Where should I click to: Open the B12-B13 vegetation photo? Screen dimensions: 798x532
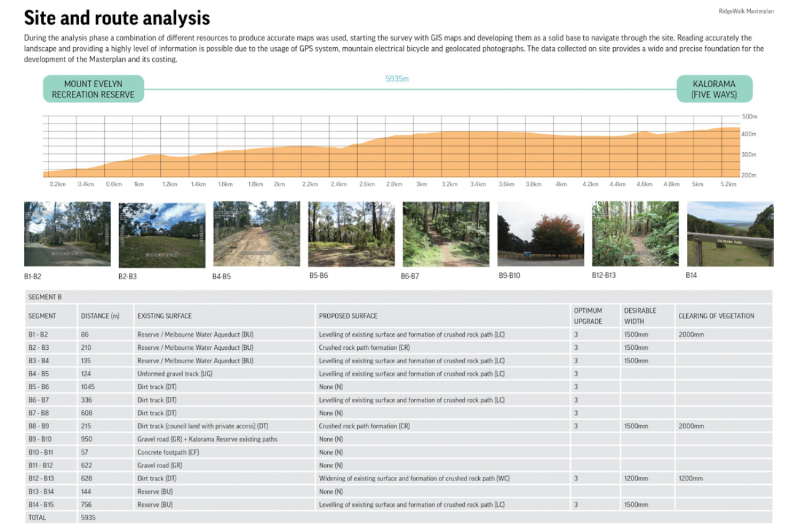pos(635,234)
